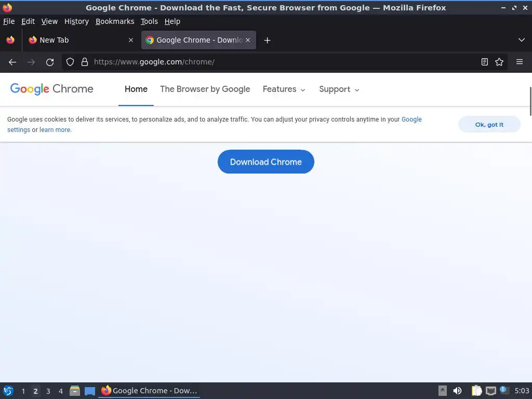Viewport: 532px width, 399px height.
Task: Click the site security padlock icon
Action: coord(85,62)
